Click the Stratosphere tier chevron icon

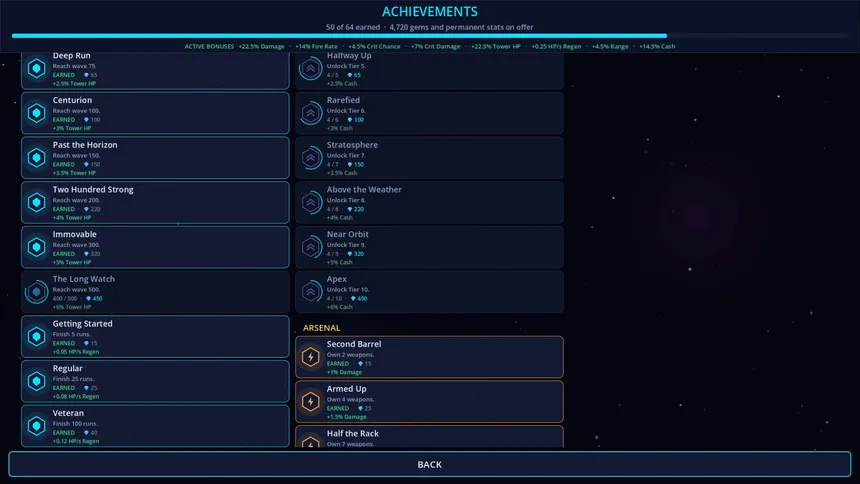(310, 158)
